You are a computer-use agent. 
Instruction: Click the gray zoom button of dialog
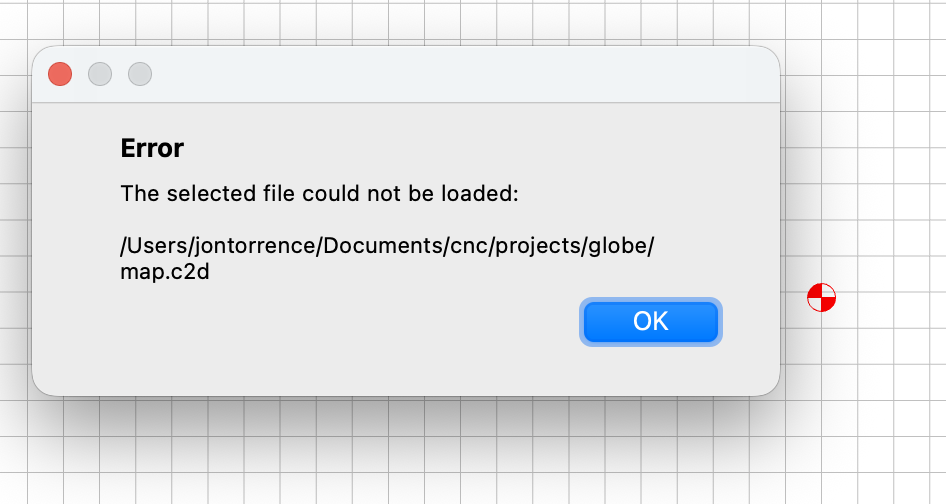pyautogui.click(x=140, y=74)
